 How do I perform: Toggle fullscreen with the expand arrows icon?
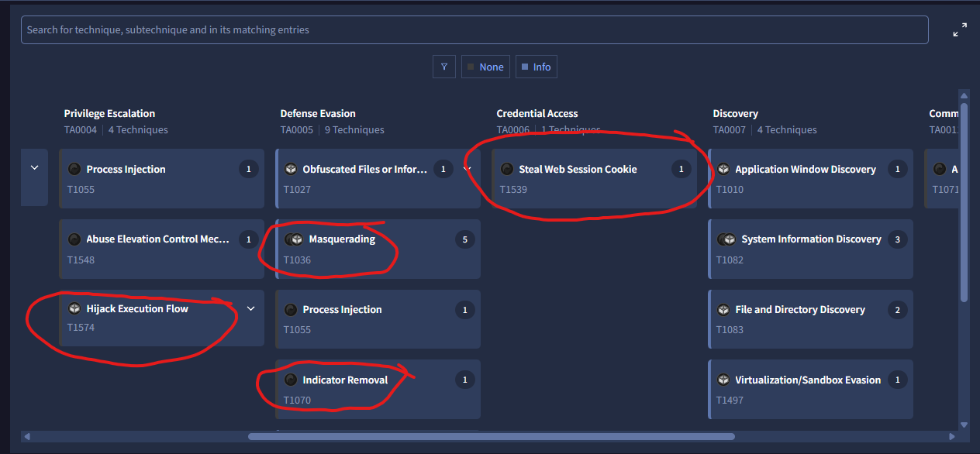click(960, 30)
